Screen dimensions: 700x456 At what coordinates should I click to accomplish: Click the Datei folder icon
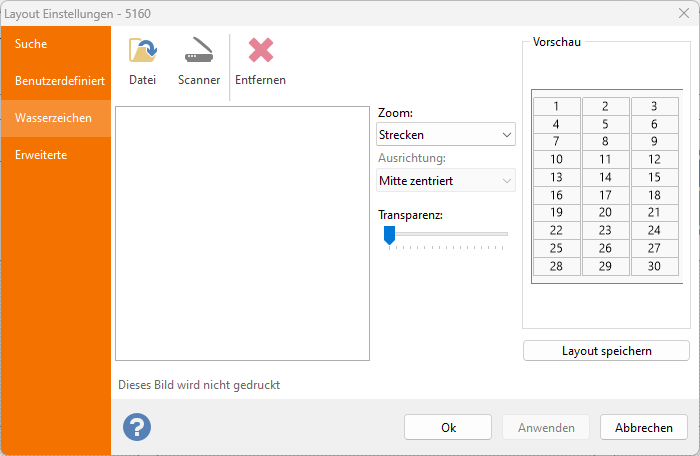click(142, 53)
